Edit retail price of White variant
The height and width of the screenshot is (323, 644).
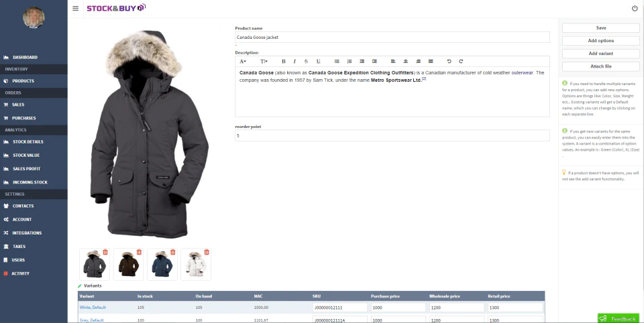tap(515, 308)
